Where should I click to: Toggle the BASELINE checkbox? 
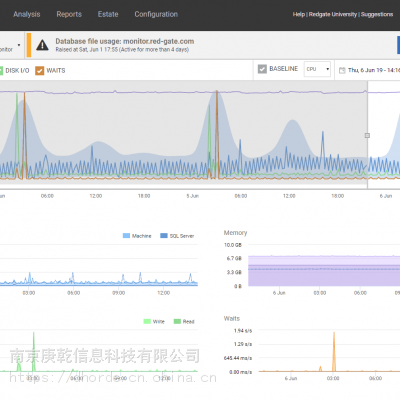coord(262,69)
